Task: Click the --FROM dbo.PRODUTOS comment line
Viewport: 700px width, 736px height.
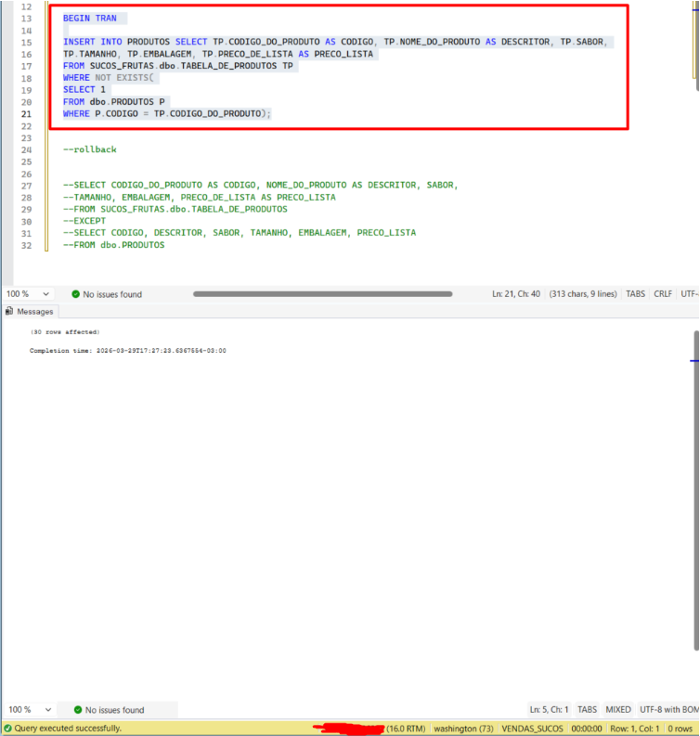Action: 113,245
